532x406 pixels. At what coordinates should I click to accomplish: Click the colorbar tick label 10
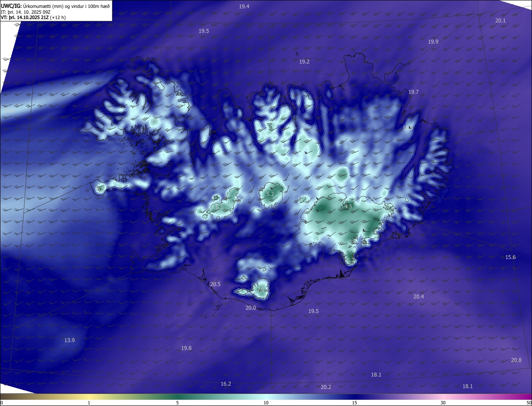(x=266, y=403)
